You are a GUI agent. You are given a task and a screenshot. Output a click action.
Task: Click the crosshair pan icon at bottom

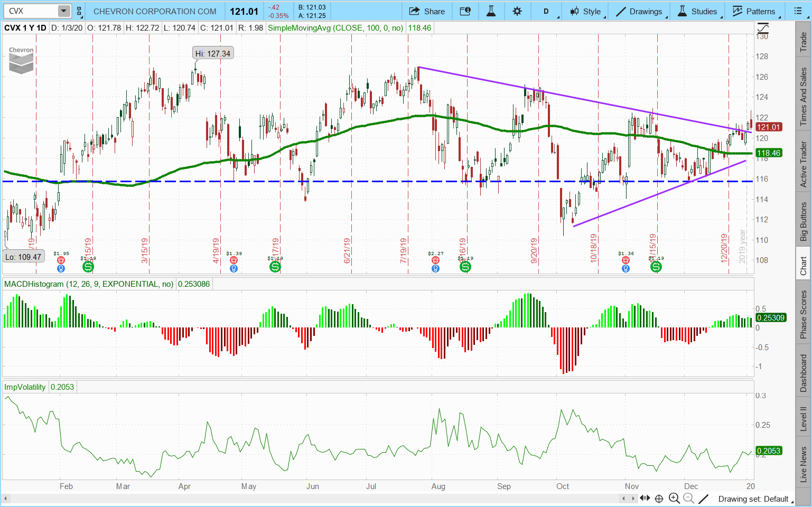coord(659,499)
